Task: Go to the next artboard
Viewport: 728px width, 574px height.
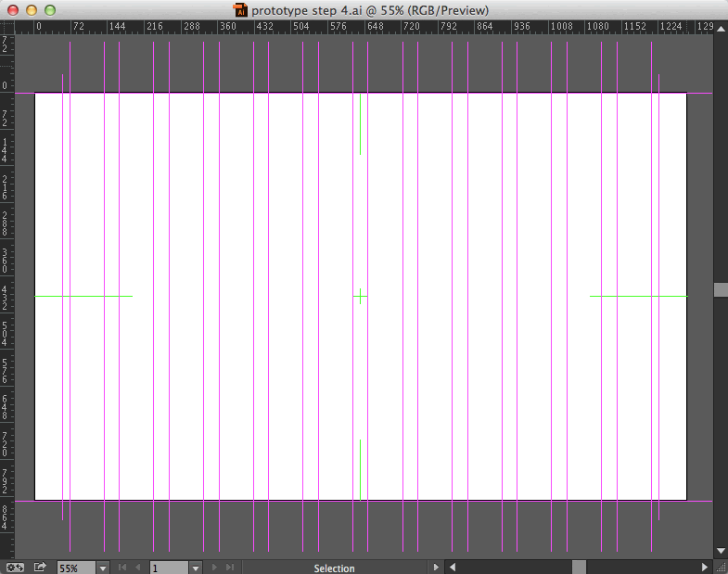Action: click(x=215, y=568)
